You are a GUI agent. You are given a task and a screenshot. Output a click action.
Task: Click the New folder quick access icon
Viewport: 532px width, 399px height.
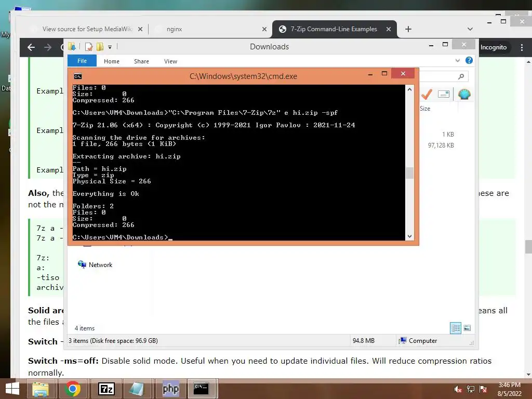100,46
